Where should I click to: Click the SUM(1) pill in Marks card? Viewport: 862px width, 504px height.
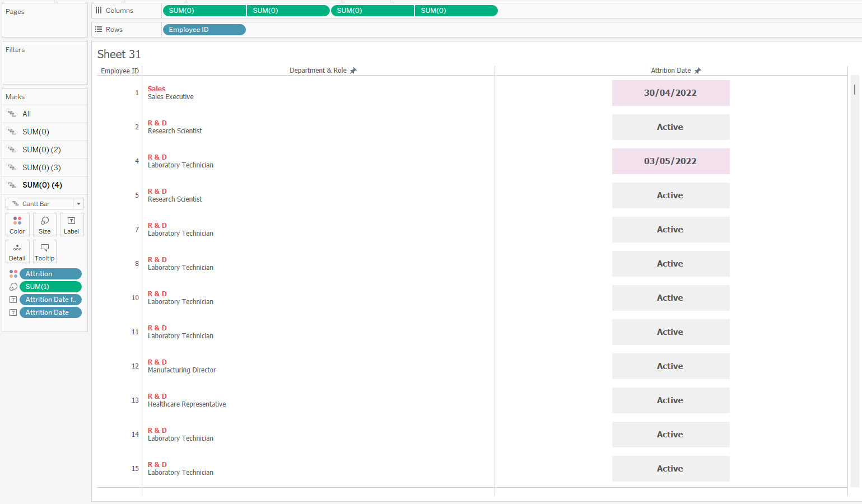[50, 287]
